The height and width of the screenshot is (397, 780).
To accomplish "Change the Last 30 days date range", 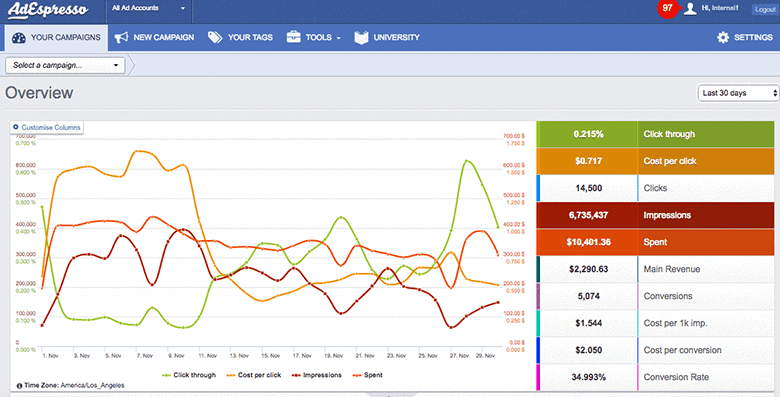I will (x=738, y=93).
